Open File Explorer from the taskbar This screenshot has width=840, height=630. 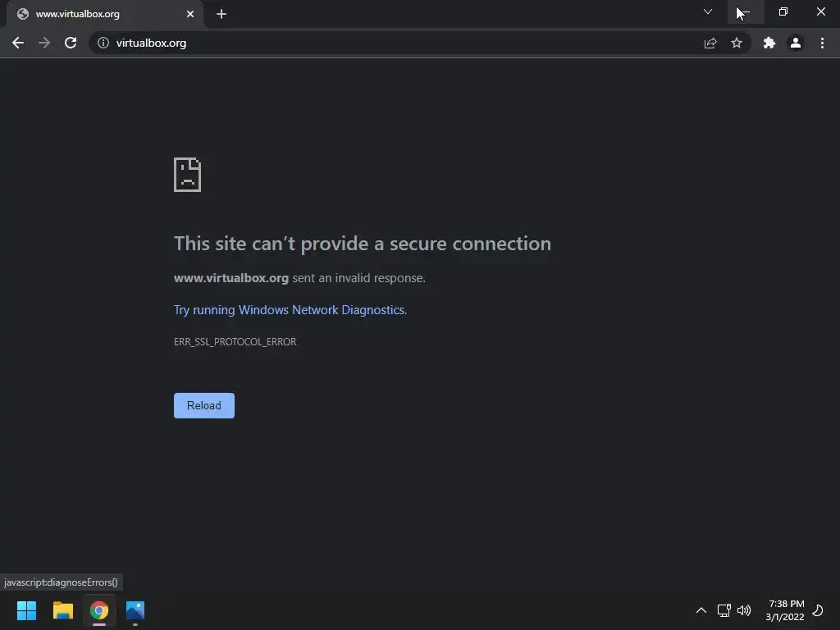[62, 610]
